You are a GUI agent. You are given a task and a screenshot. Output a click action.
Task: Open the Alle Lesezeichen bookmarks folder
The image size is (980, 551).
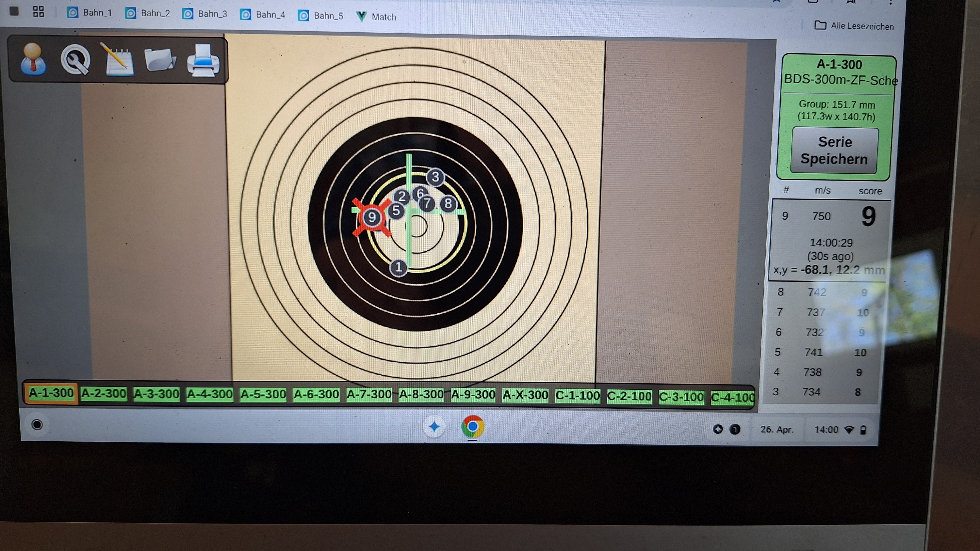click(x=854, y=26)
